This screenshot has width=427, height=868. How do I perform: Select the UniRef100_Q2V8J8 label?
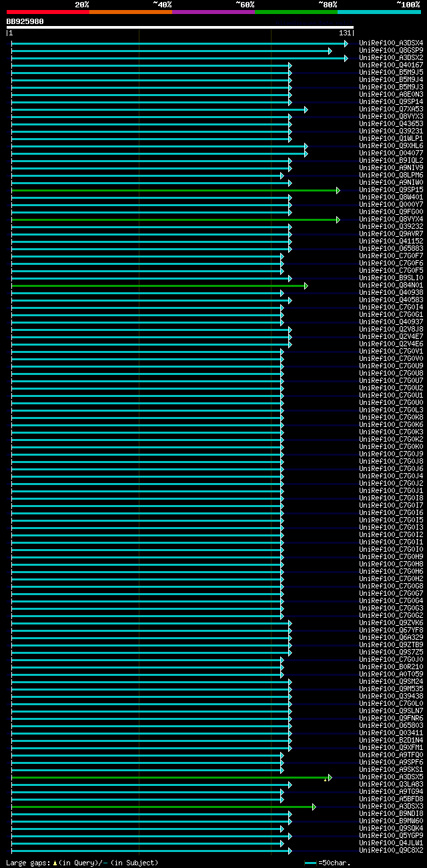click(x=391, y=330)
